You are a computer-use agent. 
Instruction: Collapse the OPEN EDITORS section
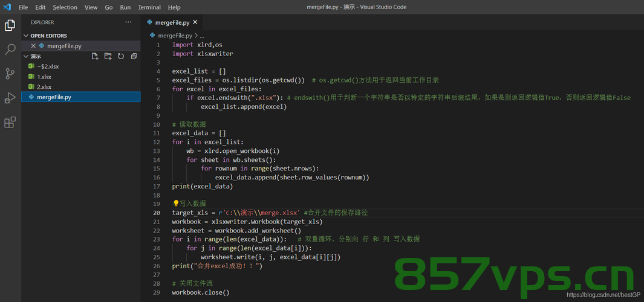[x=26, y=36]
